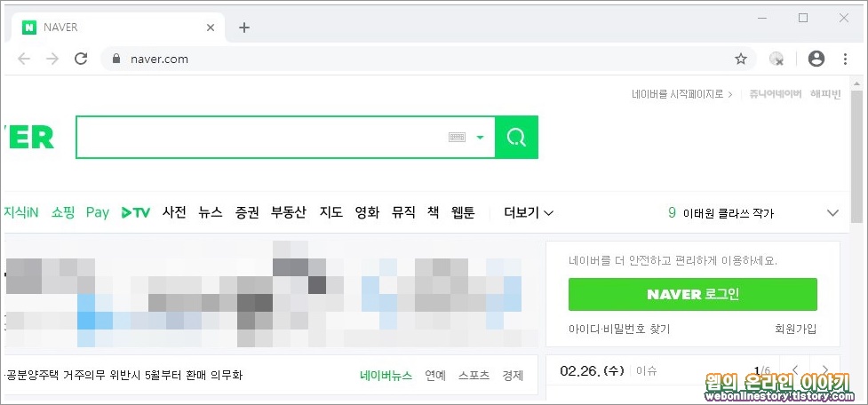Click the green NAVER logo
Screen dimensions: 868x405
(x=28, y=137)
